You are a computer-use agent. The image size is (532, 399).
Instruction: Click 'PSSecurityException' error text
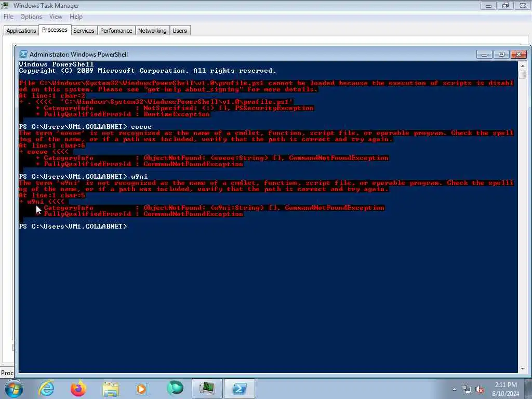[274, 108]
